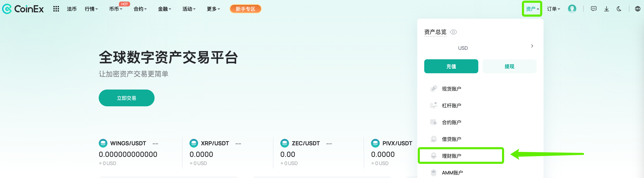
Task: Collapse the 资产 dropdown menu
Action: coord(532,9)
